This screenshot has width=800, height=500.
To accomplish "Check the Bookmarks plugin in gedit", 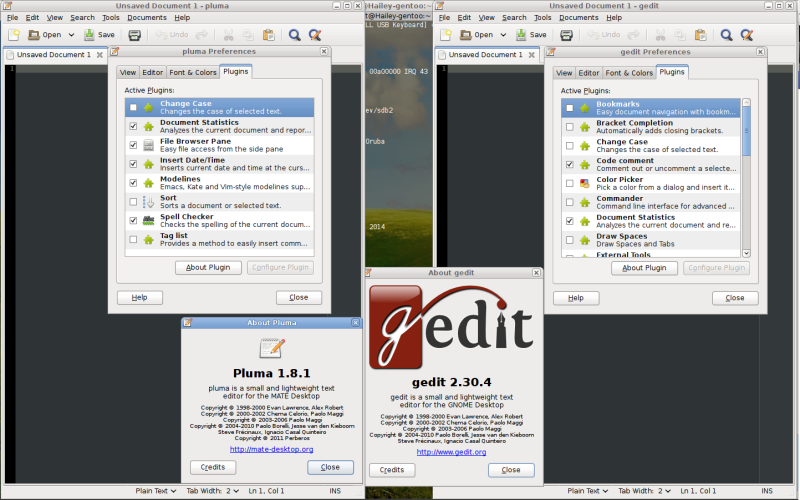I will [x=569, y=108].
